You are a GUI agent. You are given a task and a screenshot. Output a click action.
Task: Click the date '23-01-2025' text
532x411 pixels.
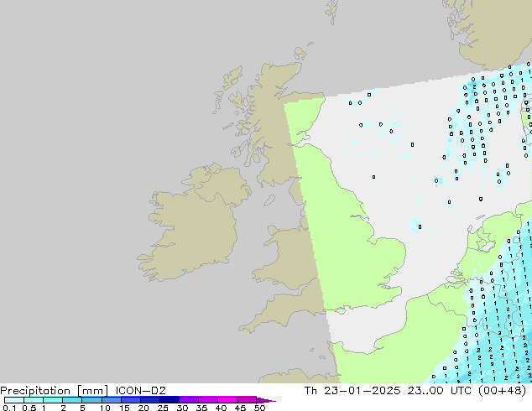pos(362,391)
